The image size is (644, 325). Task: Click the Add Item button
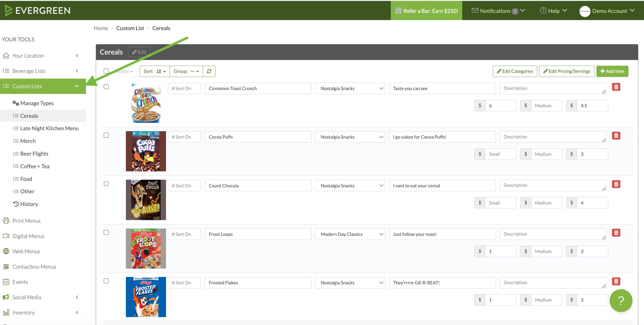pyautogui.click(x=612, y=71)
